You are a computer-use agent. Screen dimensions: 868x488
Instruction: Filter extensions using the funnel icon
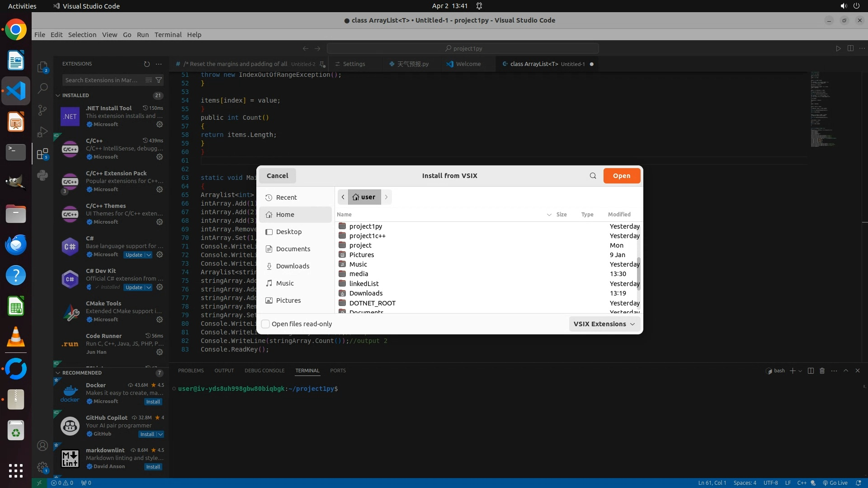click(x=159, y=80)
